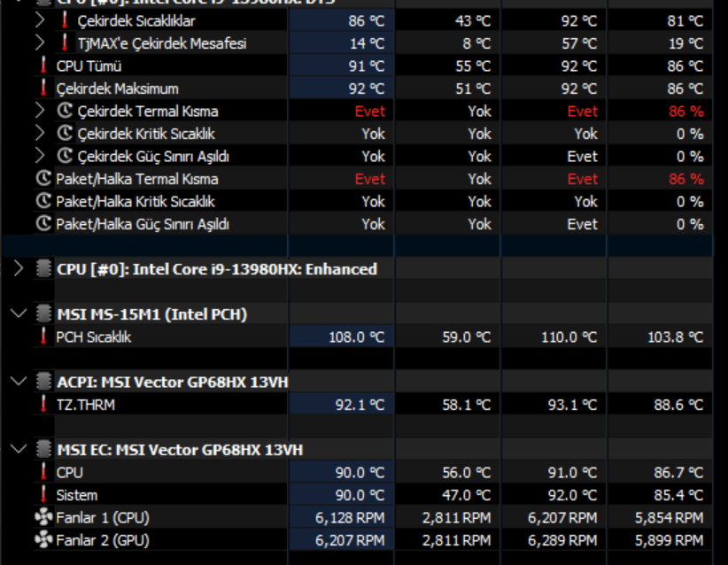Click Fanlar 1 current value 6,128 RPM

350,518
